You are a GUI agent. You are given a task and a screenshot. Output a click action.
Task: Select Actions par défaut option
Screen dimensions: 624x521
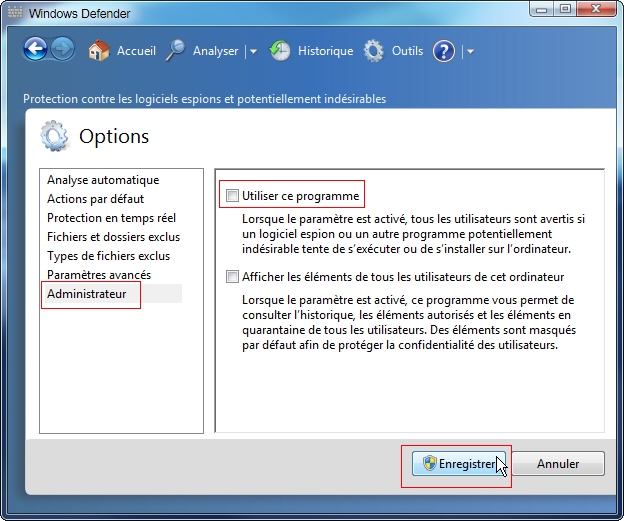pos(96,199)
